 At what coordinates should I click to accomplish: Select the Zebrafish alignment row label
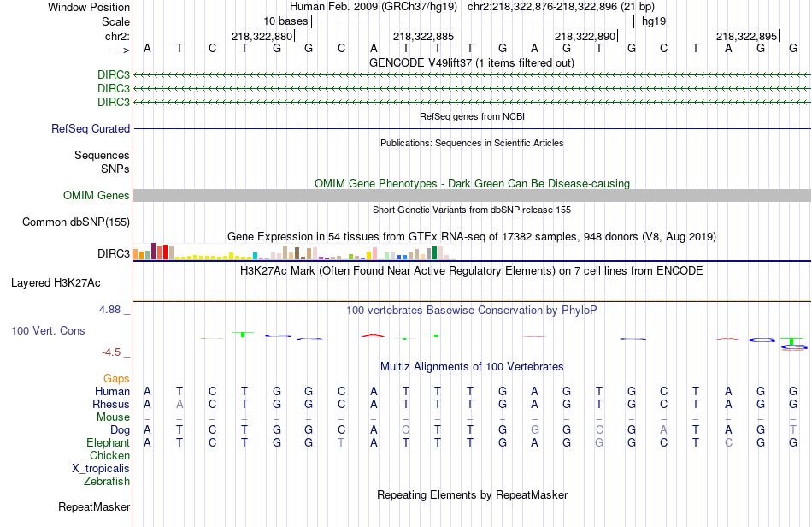[107, 482]
